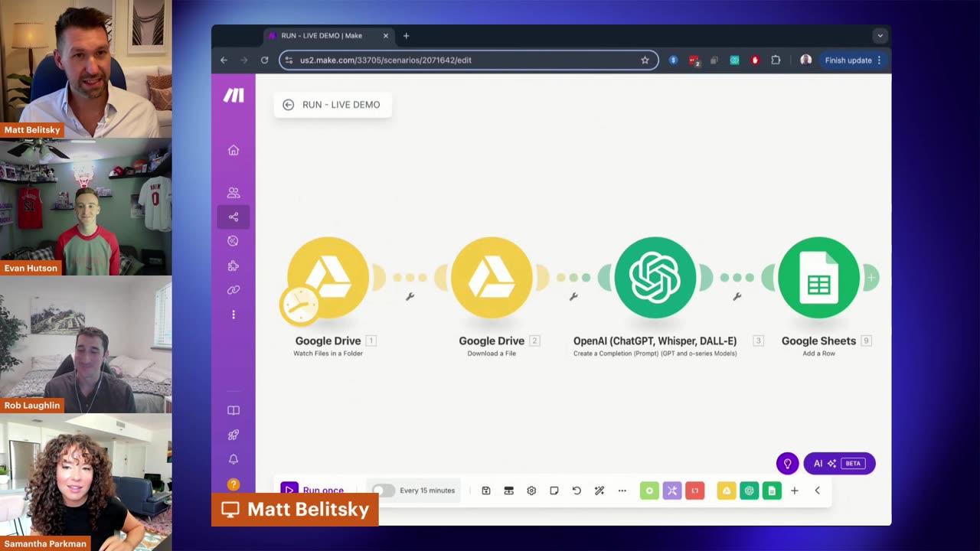Click the Undo arrow in bottom toolbar
Screen dimensions: 980x551
(x=577, y=491)
